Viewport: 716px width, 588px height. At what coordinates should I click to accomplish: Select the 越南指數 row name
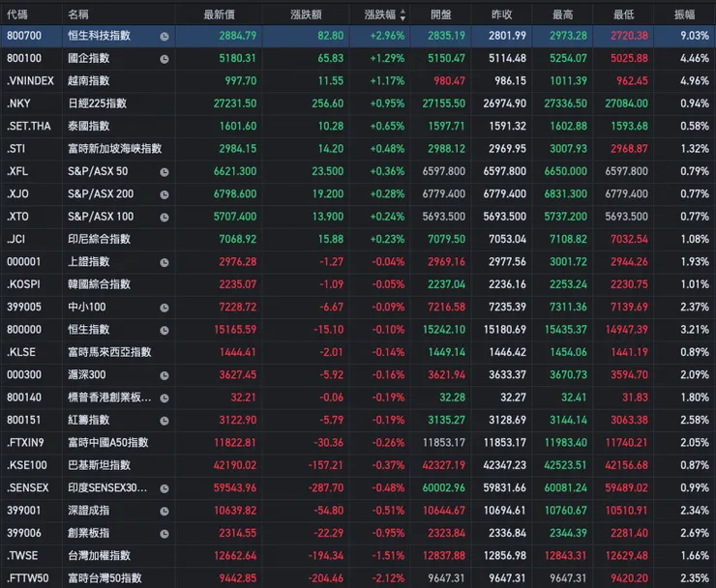click(x=89, y=81)
